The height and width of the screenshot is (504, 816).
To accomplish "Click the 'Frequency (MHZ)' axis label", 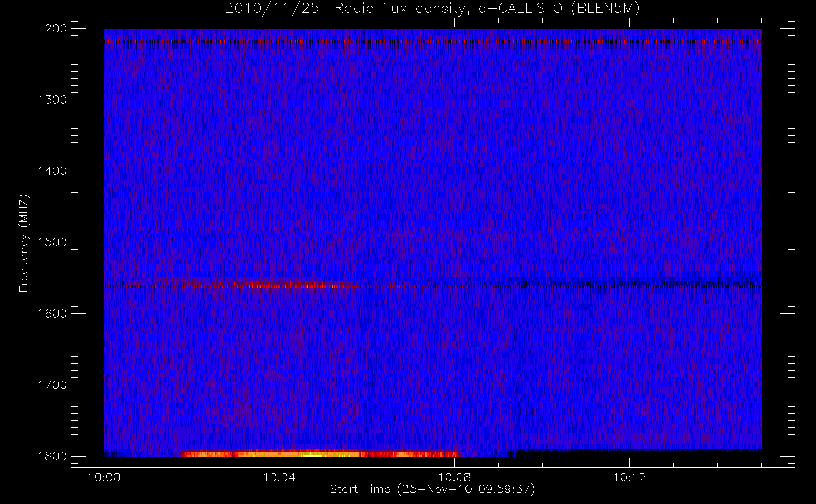I will coord(24,243).
